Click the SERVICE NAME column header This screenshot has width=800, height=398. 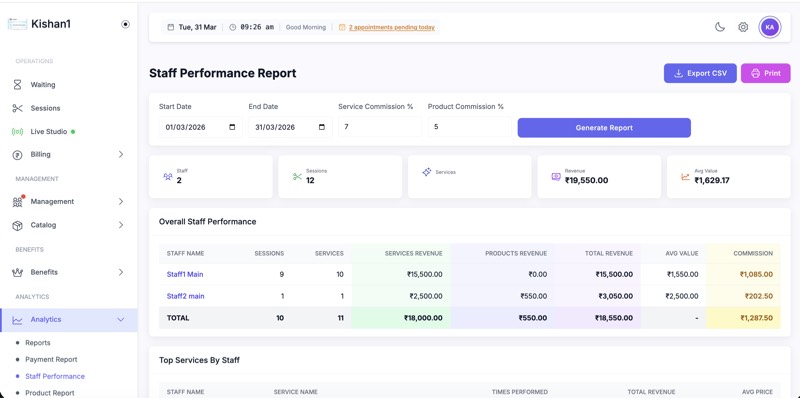pos(296,392)
